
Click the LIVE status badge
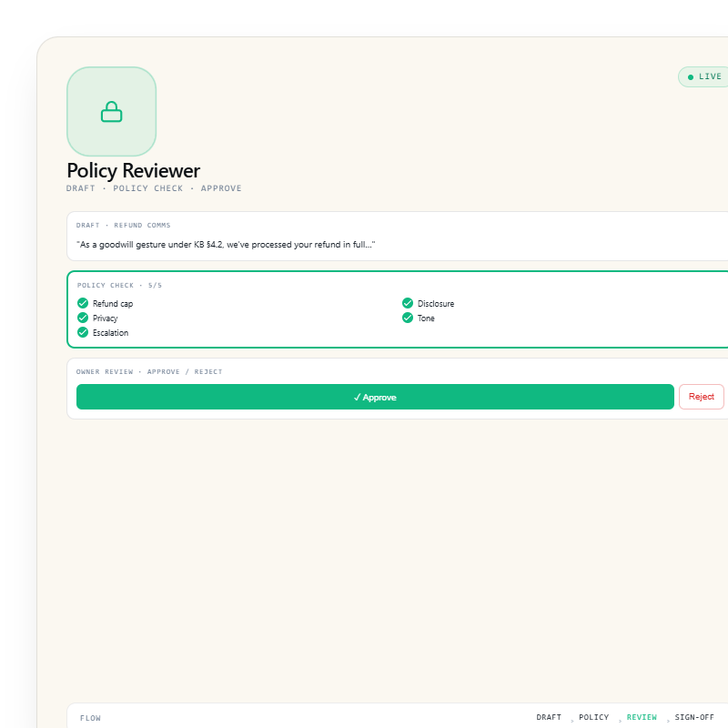coord(703,76)
